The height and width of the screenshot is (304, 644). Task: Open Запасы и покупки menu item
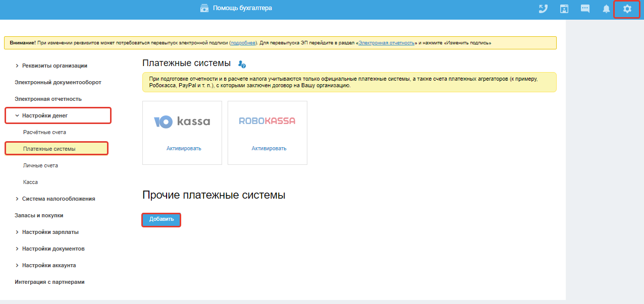39,215
